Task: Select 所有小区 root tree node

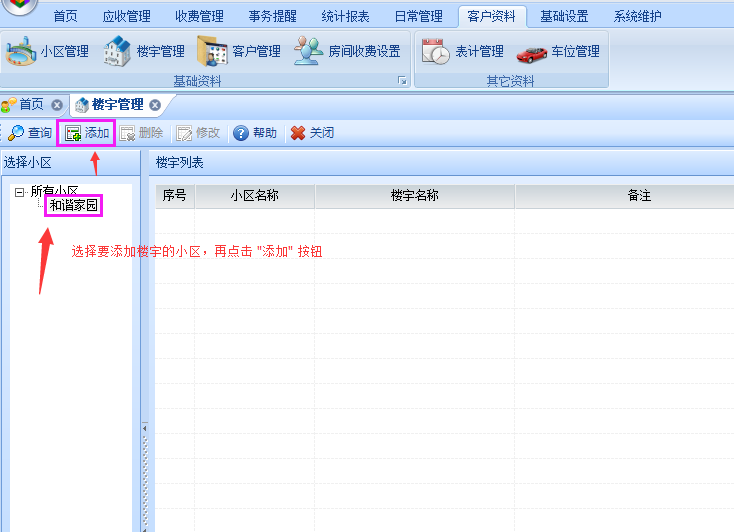Action: click(55, 191)
